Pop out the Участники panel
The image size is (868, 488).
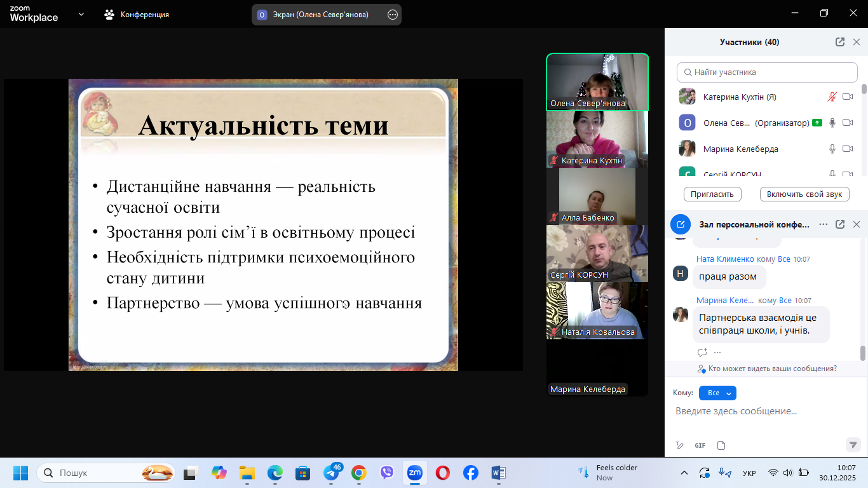pos(839,42)
